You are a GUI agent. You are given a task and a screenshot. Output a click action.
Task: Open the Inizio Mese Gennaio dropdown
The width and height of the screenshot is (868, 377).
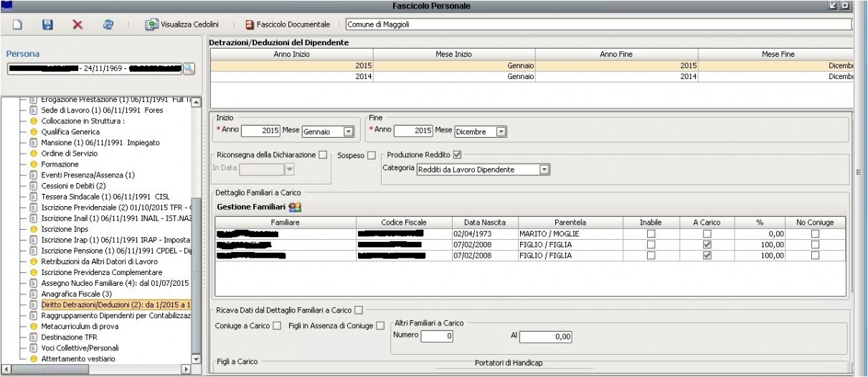349,131
